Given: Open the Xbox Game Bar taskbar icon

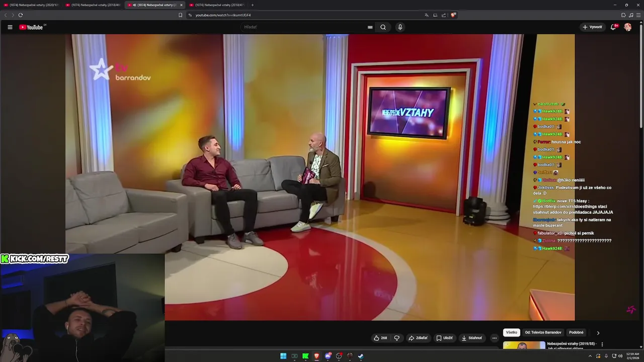Looking at the screenshot, I should (x=294, y=356).
